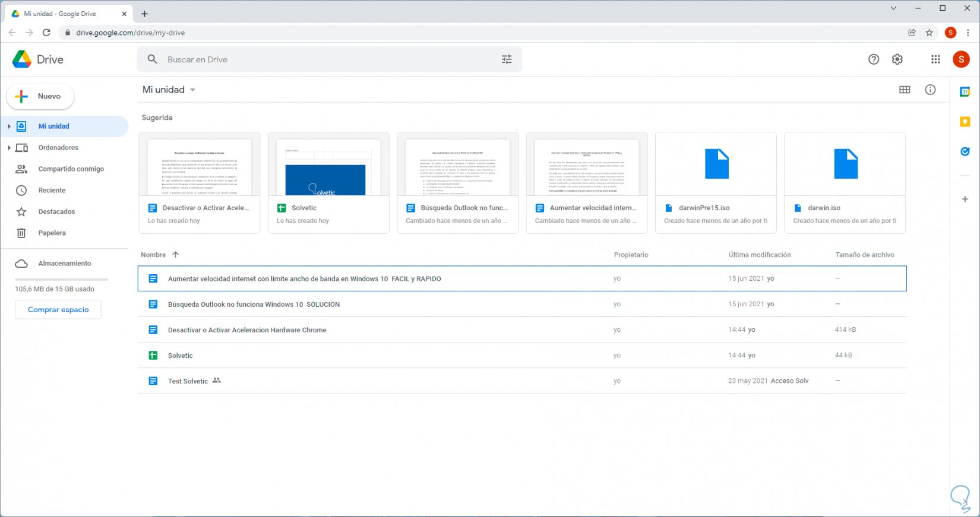The width and height of the screenshot is (980, 517).
Task: Open search filter options in search bar
Action: coord(507,59)
